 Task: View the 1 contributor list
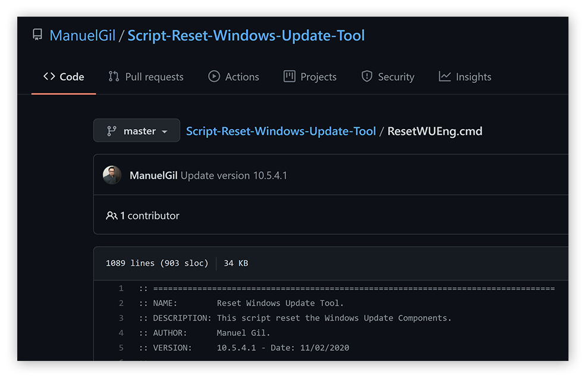click(x=149, y=215)
